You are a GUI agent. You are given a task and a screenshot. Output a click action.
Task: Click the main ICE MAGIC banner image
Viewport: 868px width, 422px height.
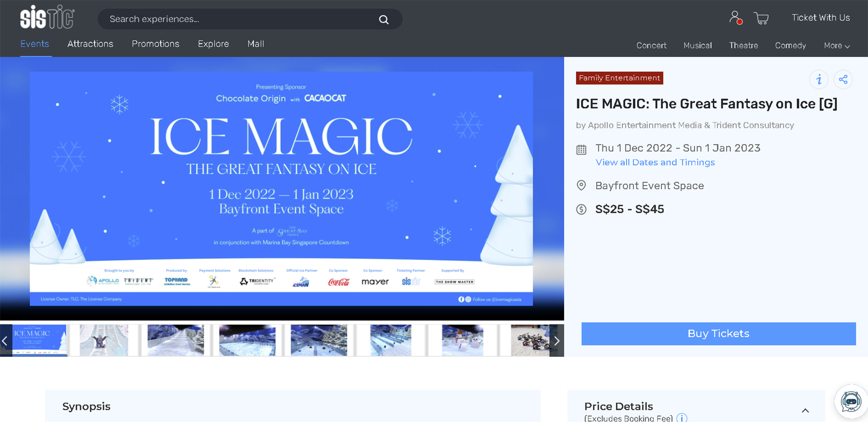[x=281, y=189]
